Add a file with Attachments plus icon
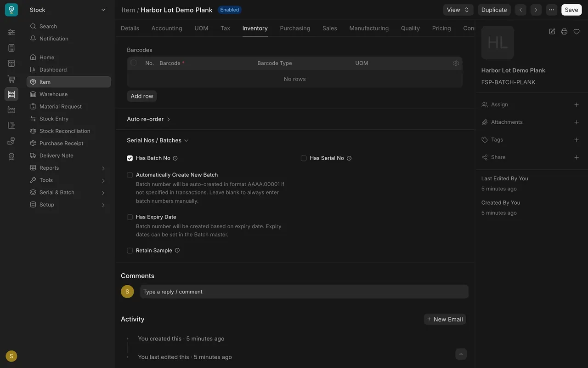Screen dimensions: 588x368 point(577,122)
